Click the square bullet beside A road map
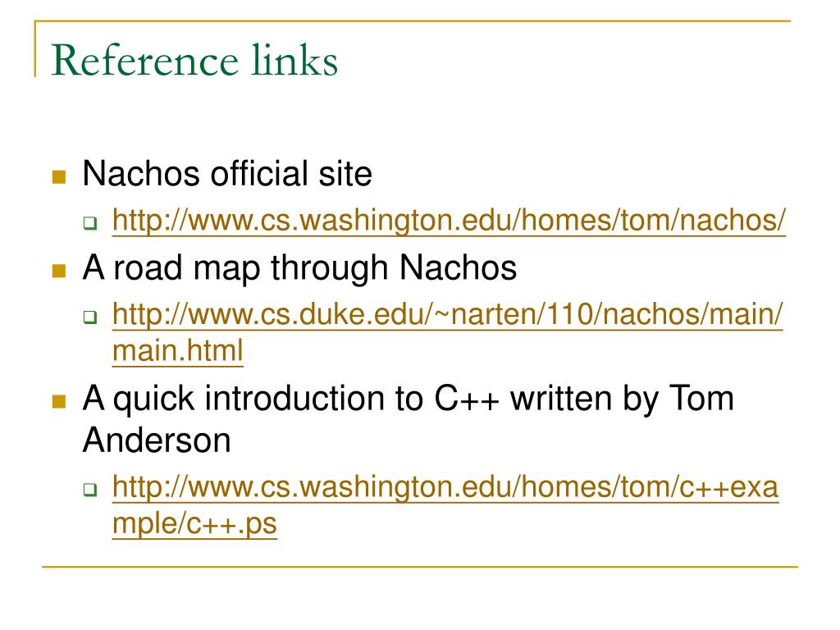The width and height of the screenshot is (840, 630). coord(59,271)
